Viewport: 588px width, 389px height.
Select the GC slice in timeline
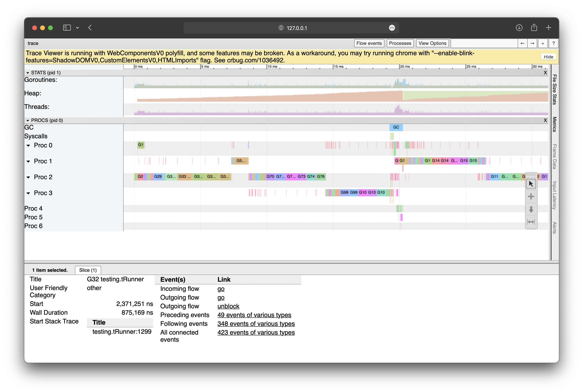pyautogui.click(x=396, y=127)
